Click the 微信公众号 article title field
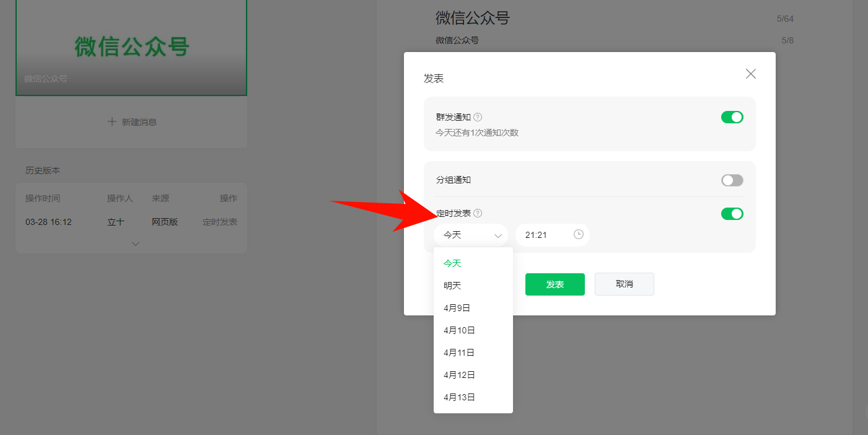Screen dimensions: 868x435 (x=473, y=18)
